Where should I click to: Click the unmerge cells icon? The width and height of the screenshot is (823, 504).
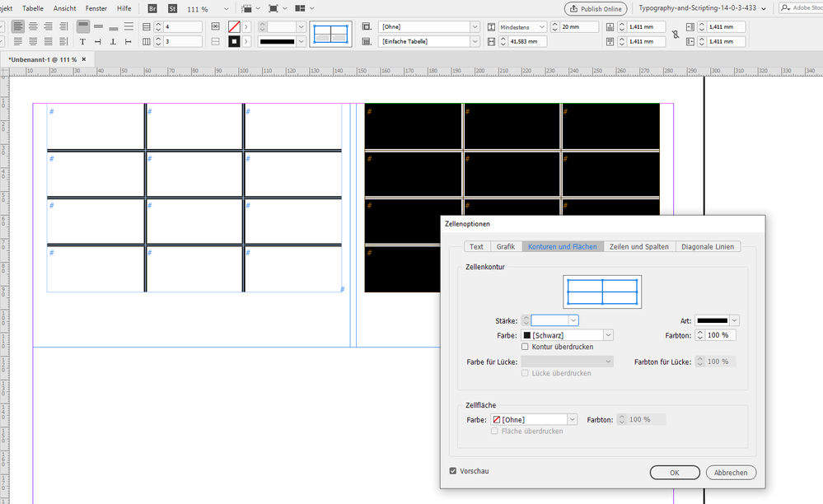tap(215, 41)
